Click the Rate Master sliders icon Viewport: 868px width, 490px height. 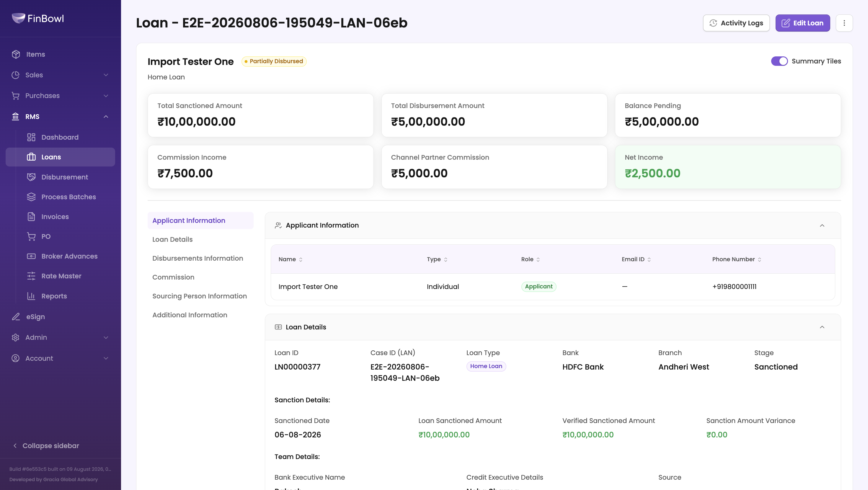pos(31,276)
